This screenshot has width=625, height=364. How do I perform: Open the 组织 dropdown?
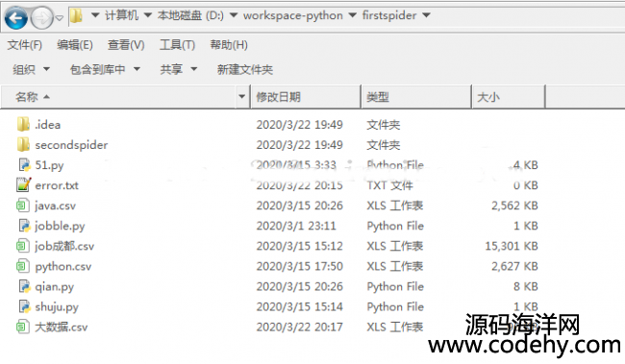coord(31,70)
